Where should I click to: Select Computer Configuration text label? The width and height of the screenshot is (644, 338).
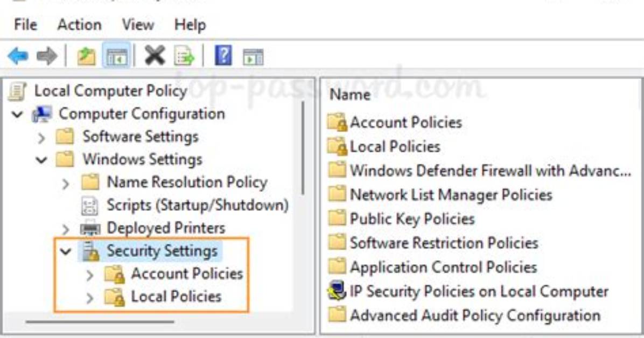142,114
